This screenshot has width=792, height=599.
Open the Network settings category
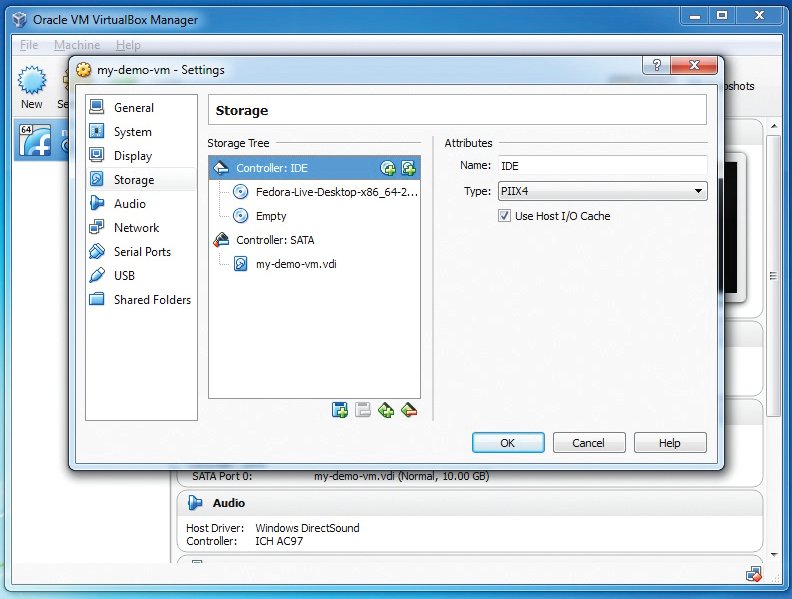pos(136,228)
